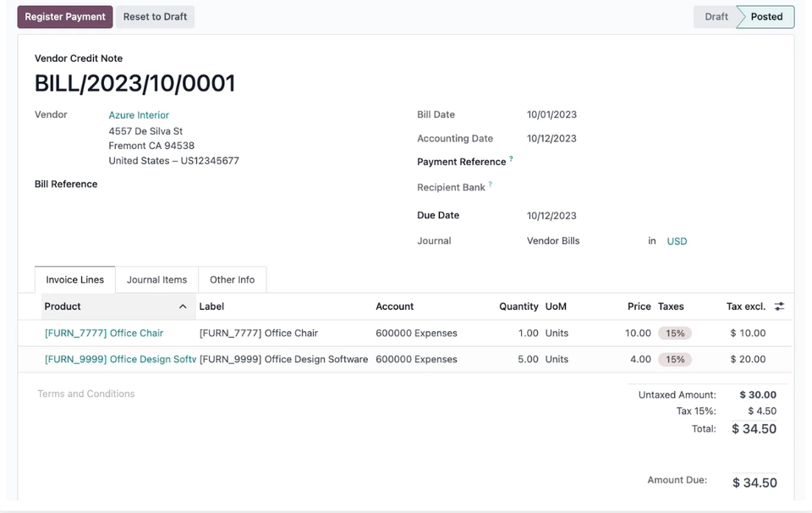Click the Account column header

[395, 306]
